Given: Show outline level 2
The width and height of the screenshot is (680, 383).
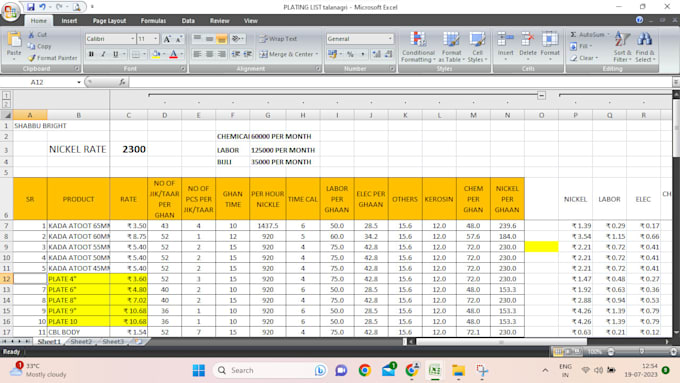Looking at the screenshot, I should pyautogui.click(x=6, y=104).
